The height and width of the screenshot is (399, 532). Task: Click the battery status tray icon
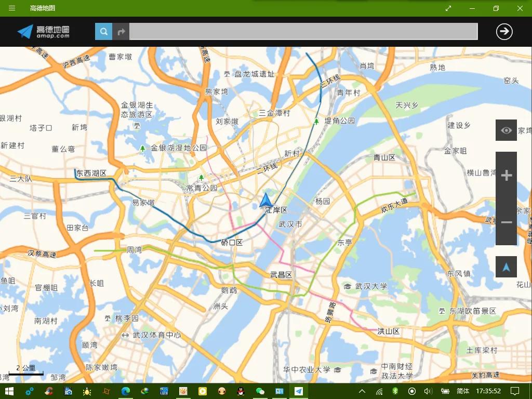pyautogui.click(x=445, y=391)
